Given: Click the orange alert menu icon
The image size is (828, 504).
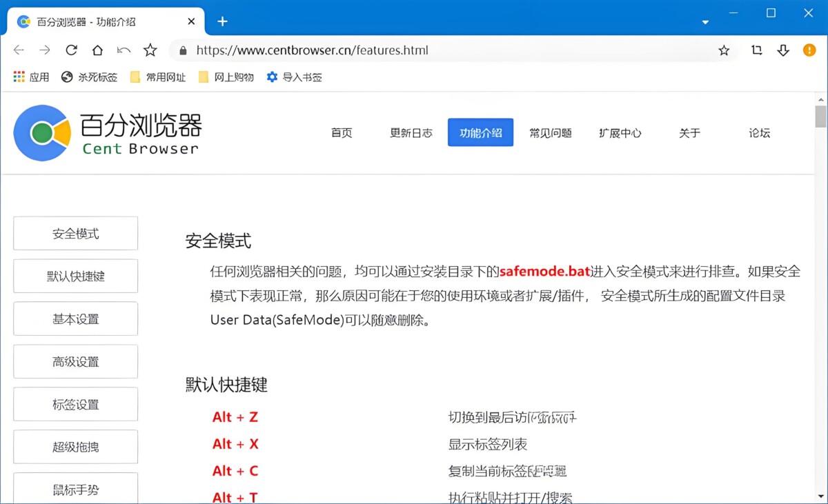Looking at the screenshot, I should pyautogui.click(x=809, y=50).
